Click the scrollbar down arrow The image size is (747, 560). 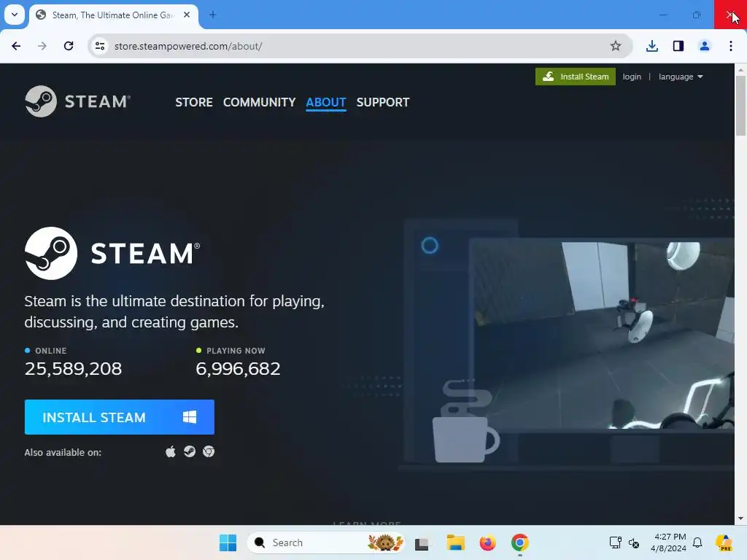click(x=741, y=518)
